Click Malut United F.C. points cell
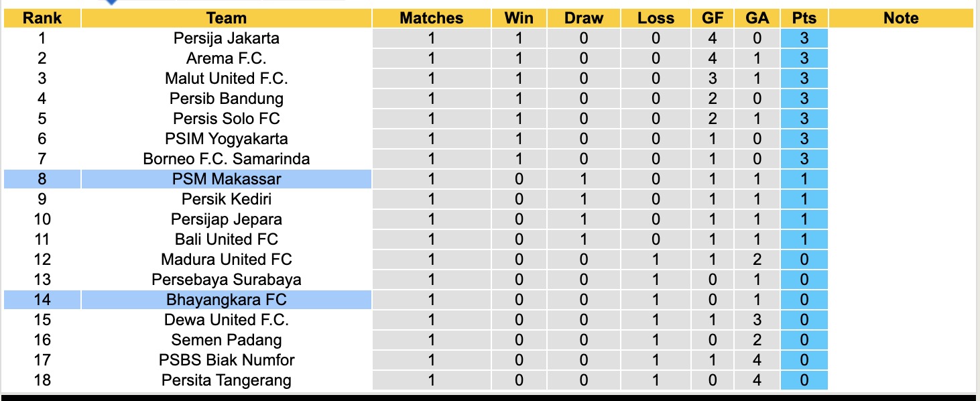 (x=804, y=78)
